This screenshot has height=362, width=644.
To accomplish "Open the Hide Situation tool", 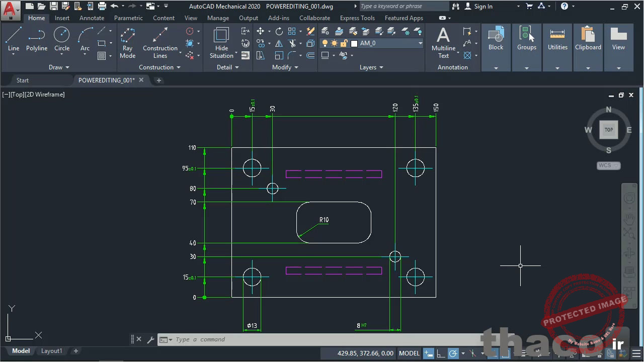I will (x=221, y=43).
